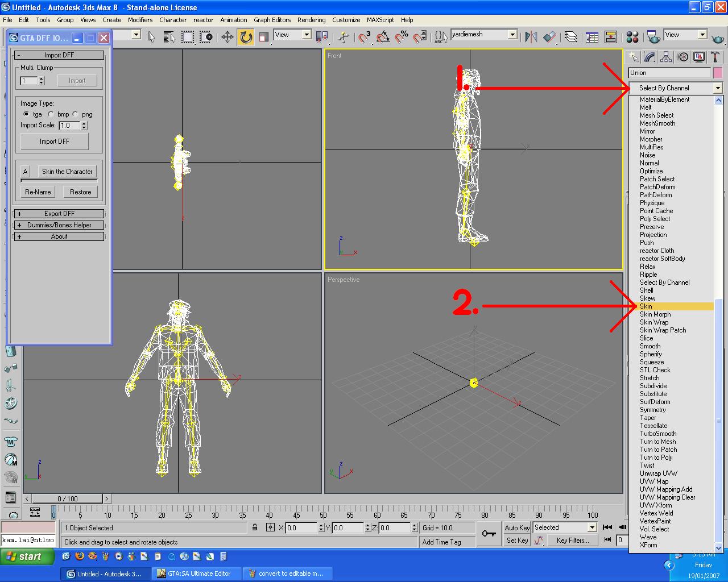Open the yardiemesh selection set dropdown
Viewport: 728px width, 582px height.
[512, 35]
